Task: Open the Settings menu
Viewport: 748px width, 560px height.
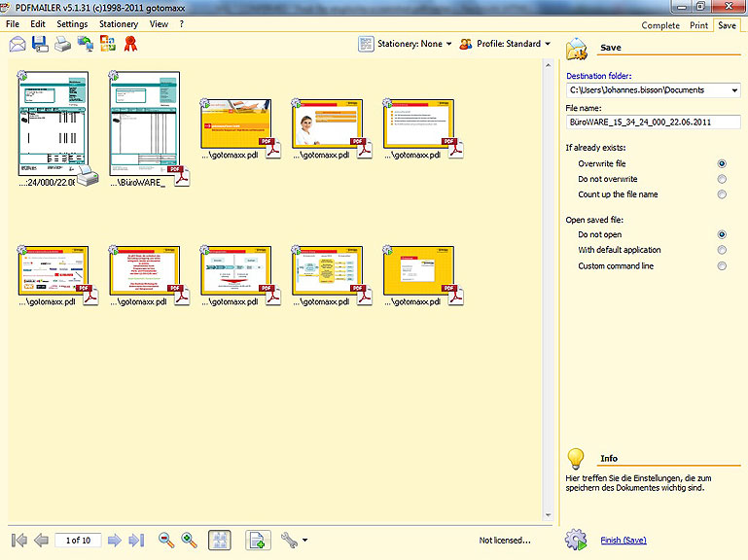Action: click(x=72, y=24)
